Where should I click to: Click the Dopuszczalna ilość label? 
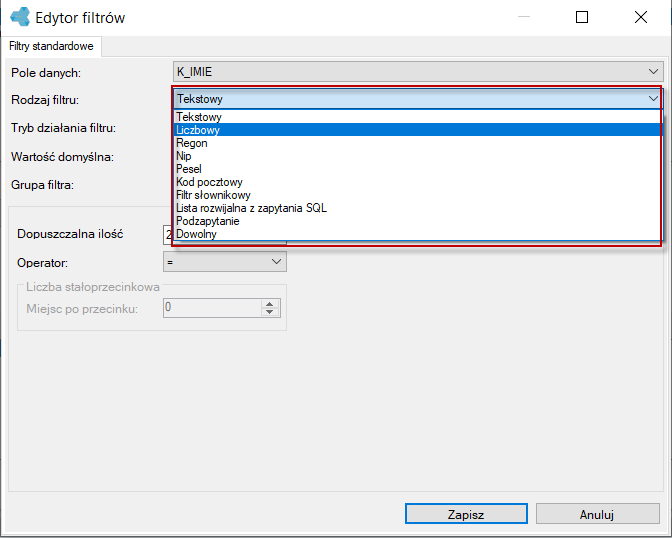[70, 234]
